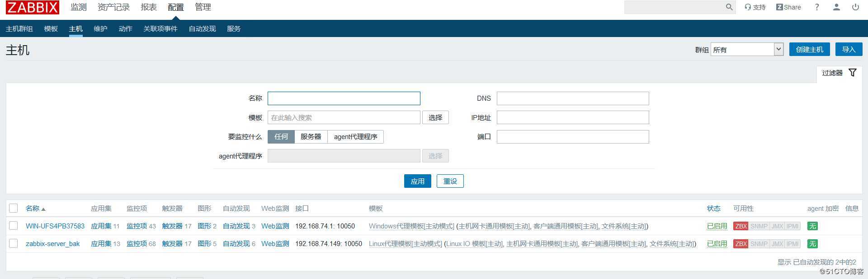The width and height of the screenshot is (868, 279).
Task: Tick checkbox for WIN-UFS4PB37583
Action: 14,226
